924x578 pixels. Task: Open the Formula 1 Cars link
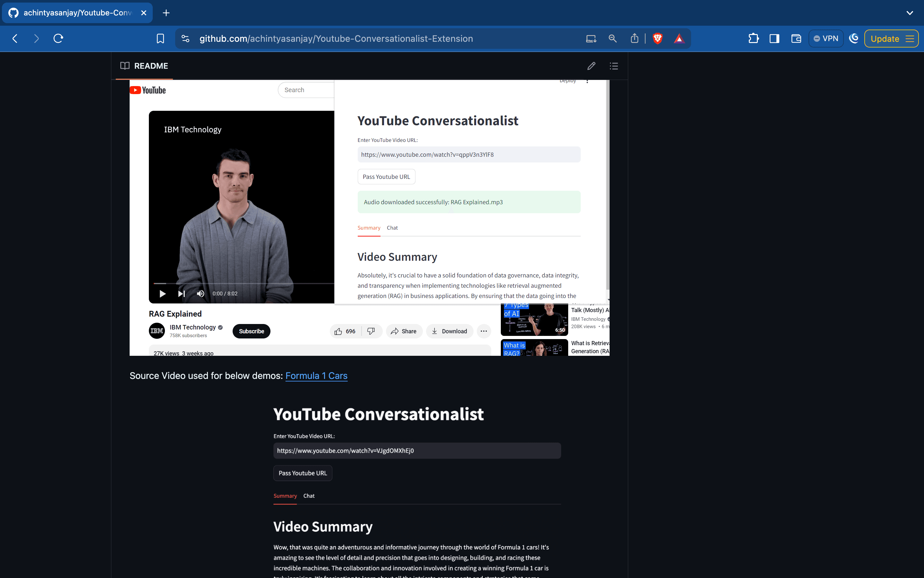pos(316,376)
